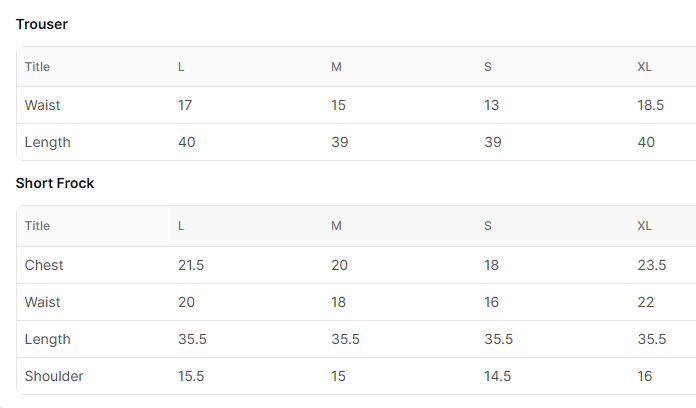Click Shoulder value 14.5

click(x=497, y=376)
